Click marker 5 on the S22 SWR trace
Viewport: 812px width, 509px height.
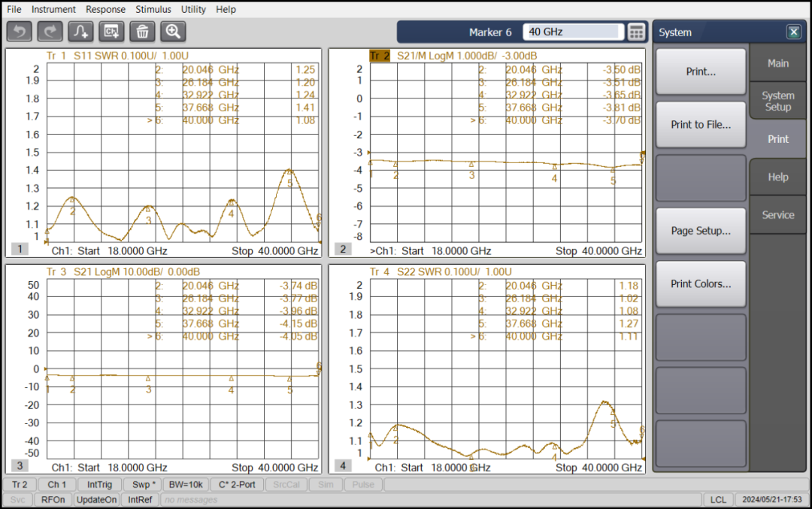[x=614, y=418]
